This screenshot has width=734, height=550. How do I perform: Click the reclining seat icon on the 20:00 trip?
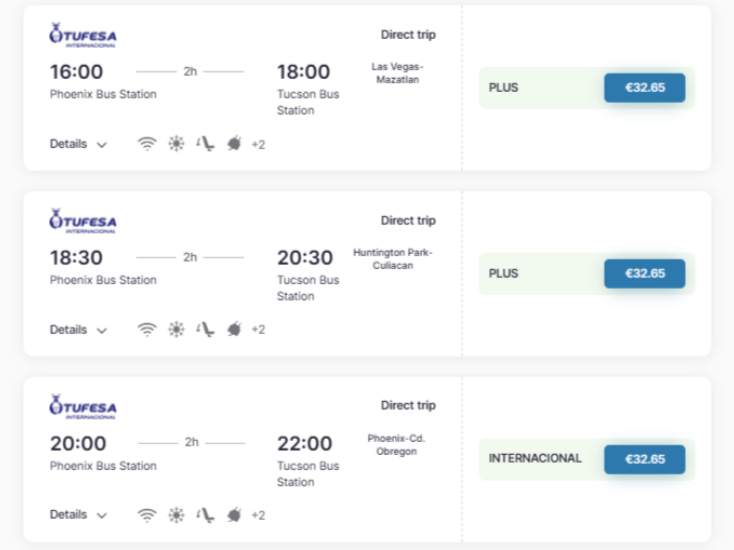205,515
